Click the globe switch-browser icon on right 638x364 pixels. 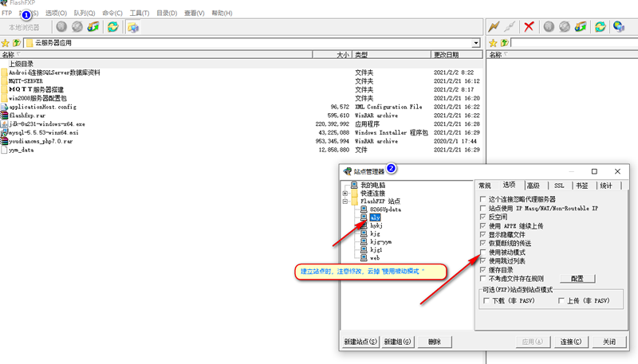(618, 27)
